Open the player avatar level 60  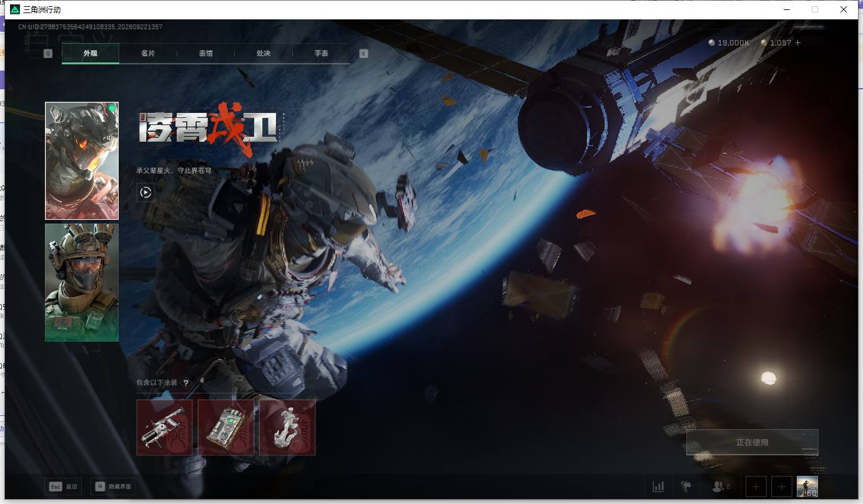click(x=807, y=487)
